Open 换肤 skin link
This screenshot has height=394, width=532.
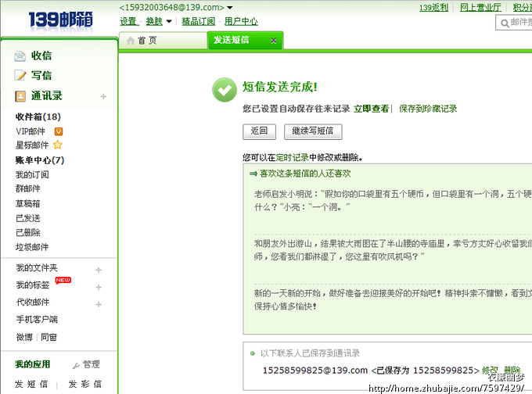(154, 21)
